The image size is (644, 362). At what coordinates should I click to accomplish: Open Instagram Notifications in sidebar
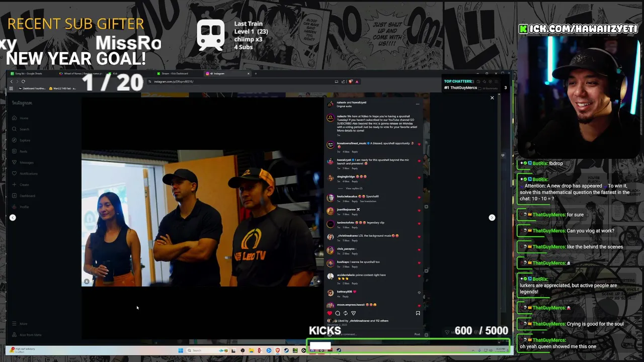(x=25, y=173)
